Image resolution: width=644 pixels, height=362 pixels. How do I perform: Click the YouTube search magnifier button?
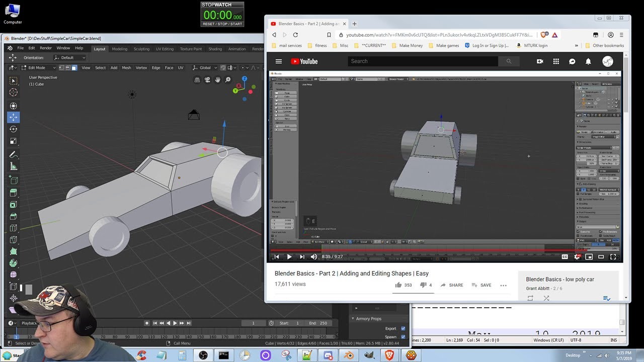coord(509,61)
